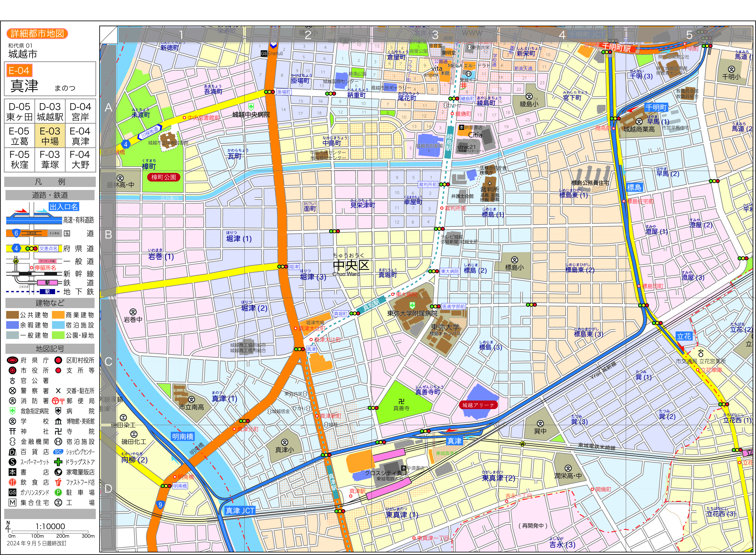Click the school symbol at 真津小

click(285, 442)
